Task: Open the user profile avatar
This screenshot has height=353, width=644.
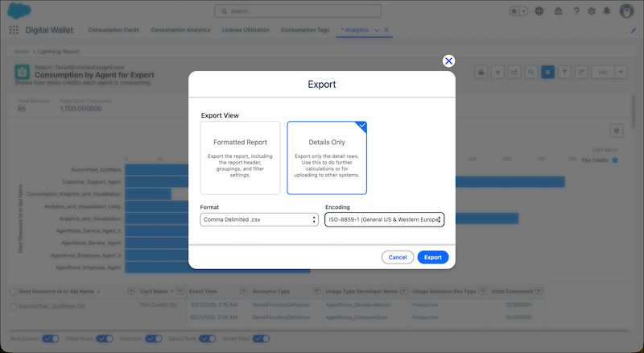Action: click(627, 11)
